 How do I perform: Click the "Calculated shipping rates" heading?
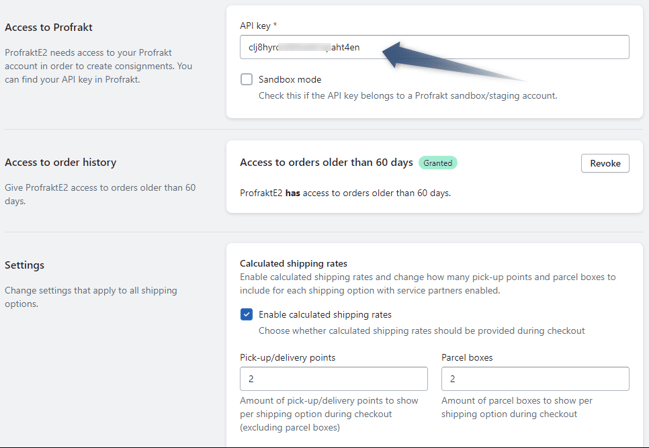(x=293, y=263)
